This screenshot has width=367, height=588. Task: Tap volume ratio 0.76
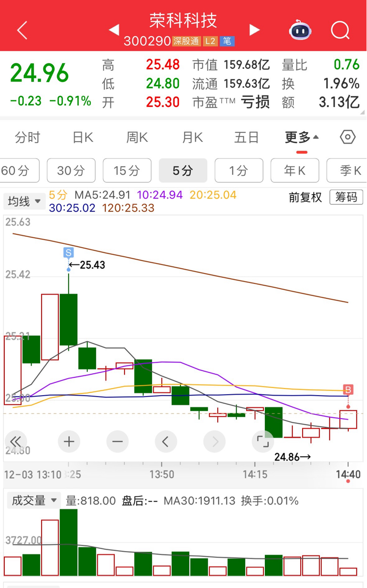tap(346, 65)
